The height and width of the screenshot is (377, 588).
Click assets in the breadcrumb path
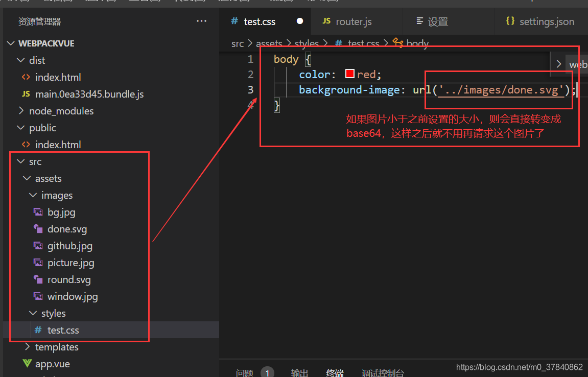pyautogui.click(x=269, y=43)
